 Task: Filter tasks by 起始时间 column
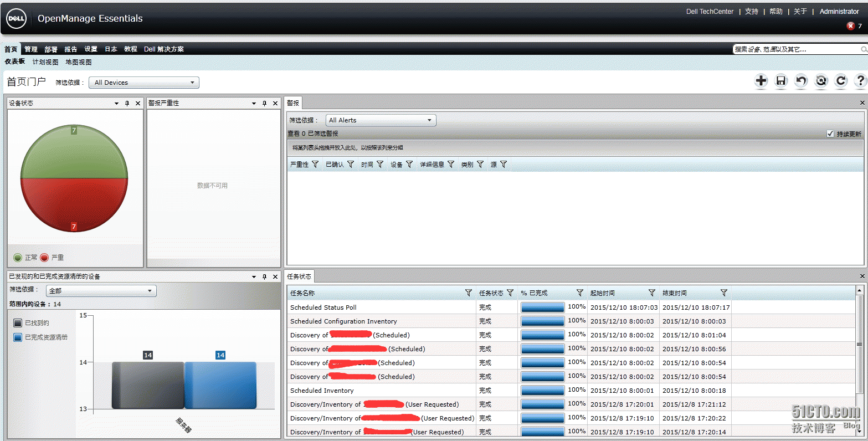(652, 293)
